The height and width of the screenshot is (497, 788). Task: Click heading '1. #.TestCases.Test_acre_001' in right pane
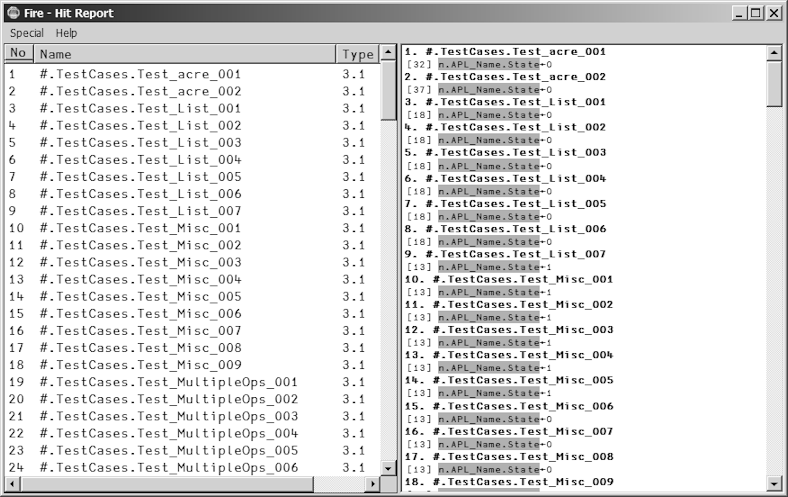click(x=505, y=52)
